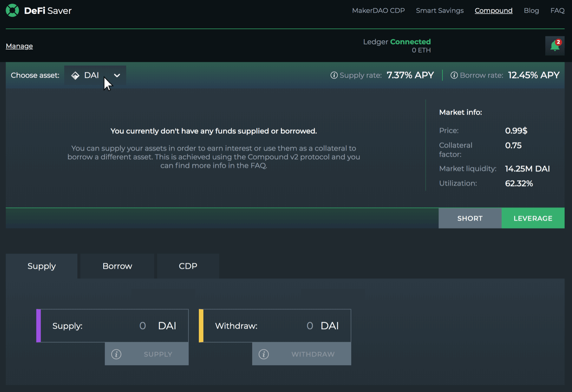Switch to the CDP tab

[188, 266]
